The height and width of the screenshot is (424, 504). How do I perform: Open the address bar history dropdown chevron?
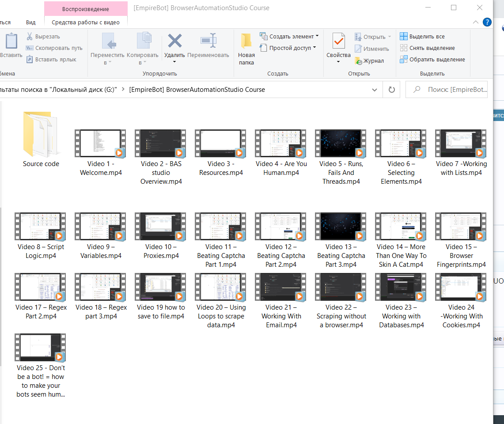click(375, 90)
